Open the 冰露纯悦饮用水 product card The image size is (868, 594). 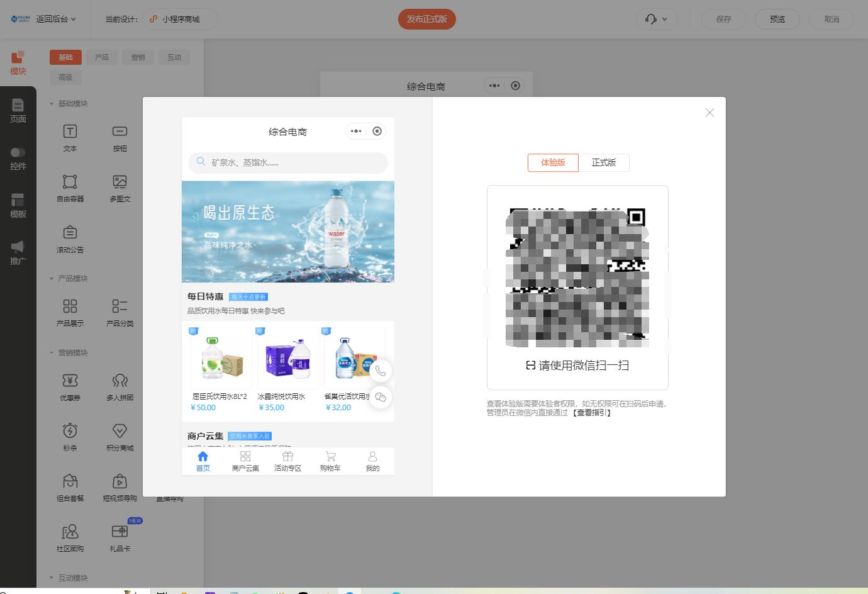tap(287, 369)
